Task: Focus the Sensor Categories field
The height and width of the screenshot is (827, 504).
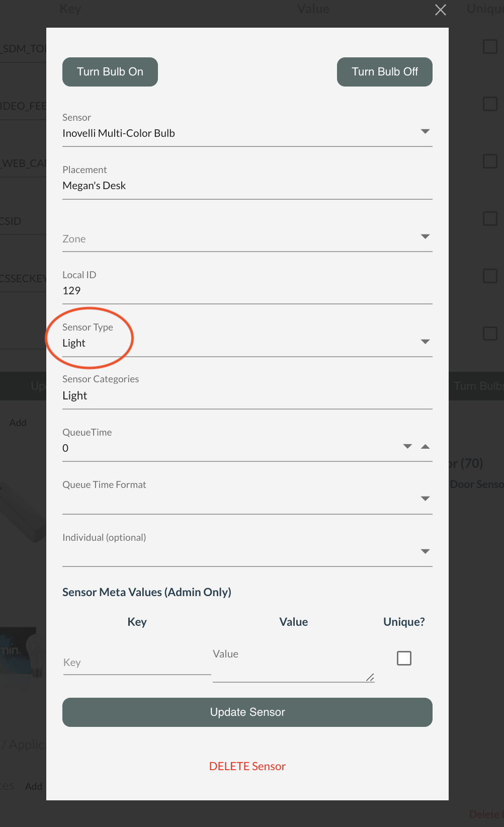Action: pos(246,396)
